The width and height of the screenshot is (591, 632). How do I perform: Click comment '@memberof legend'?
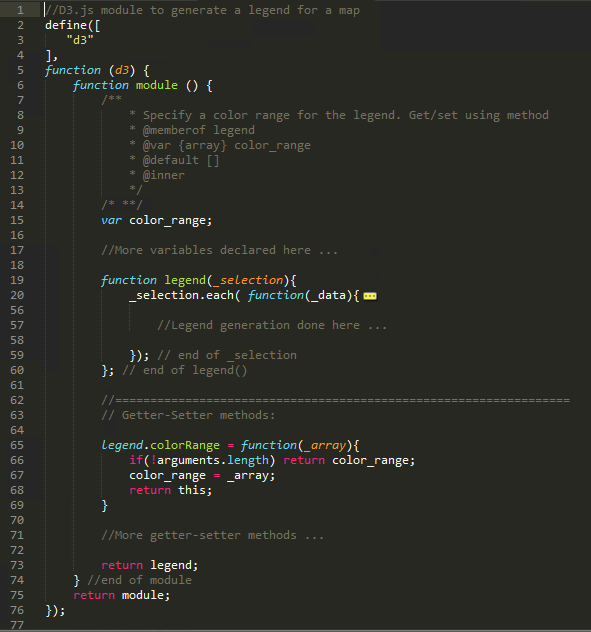click(x=198, y=130)
